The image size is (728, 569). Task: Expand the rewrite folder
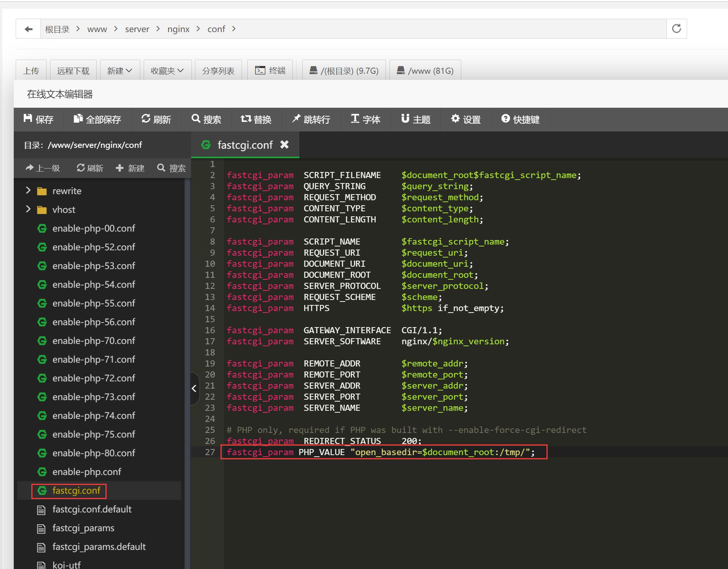[x=28, y=190]
